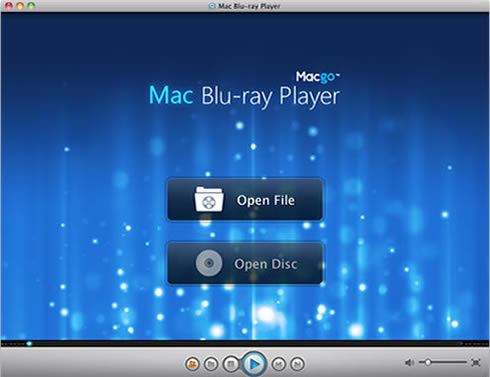Start playback with the blue play button
The image size is (490, 377).
pyautogui.click(x=254, y=364)
